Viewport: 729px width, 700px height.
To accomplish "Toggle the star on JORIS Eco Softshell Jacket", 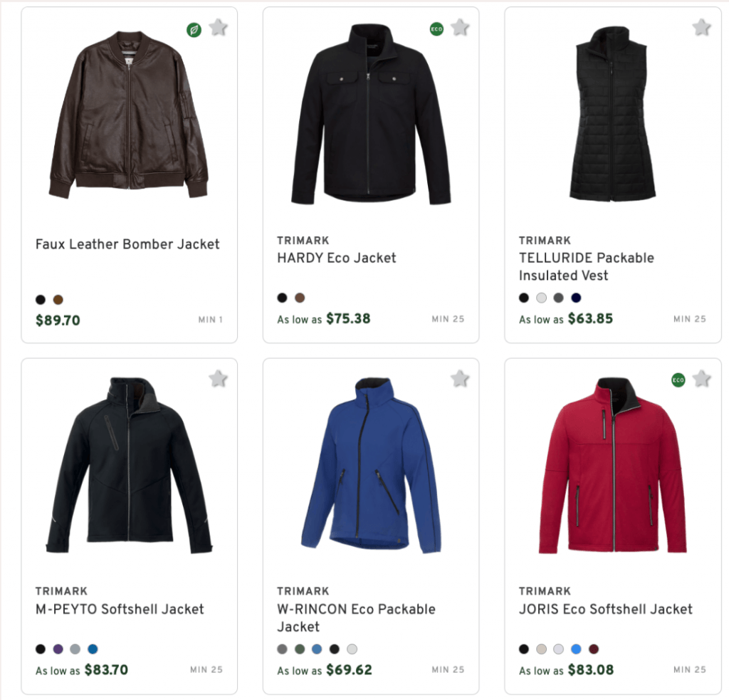I will pyautogui.click(x=702, y=378).
